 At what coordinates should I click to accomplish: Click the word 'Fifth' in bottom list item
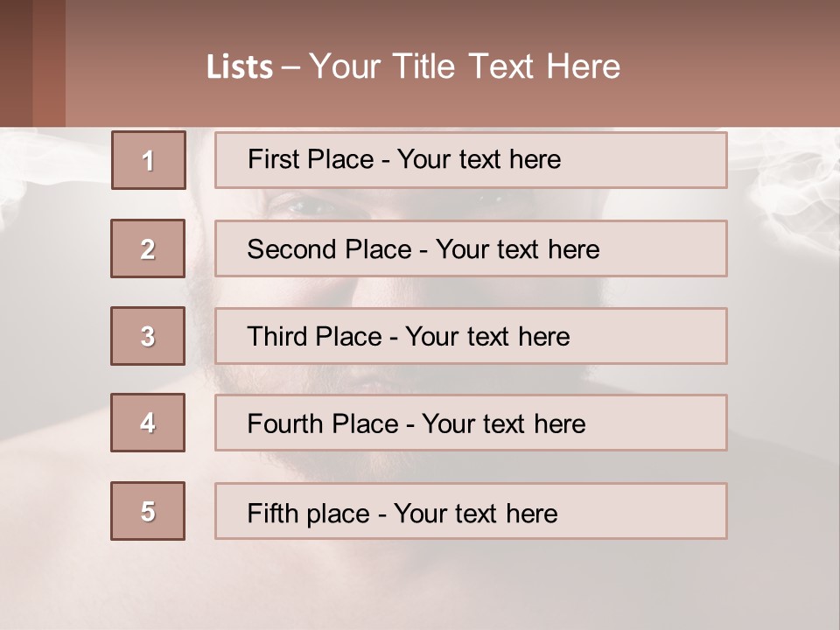pos(272,513)
